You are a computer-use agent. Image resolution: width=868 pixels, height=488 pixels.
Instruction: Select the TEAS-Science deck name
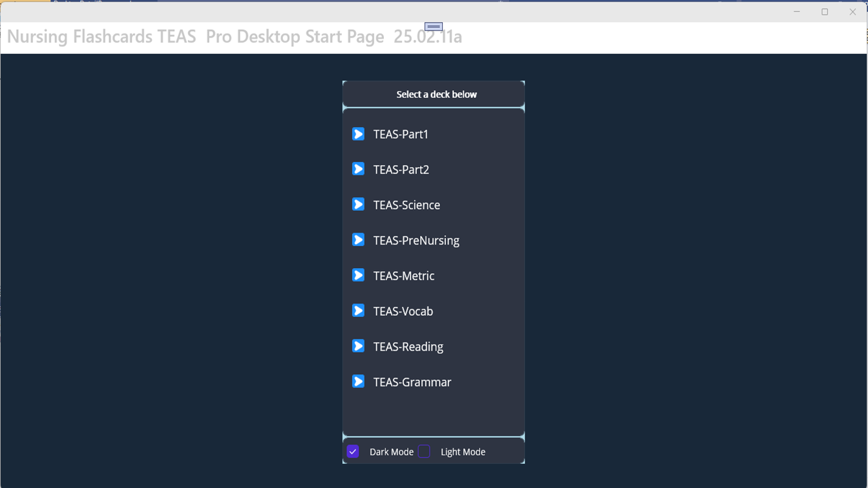407,205
